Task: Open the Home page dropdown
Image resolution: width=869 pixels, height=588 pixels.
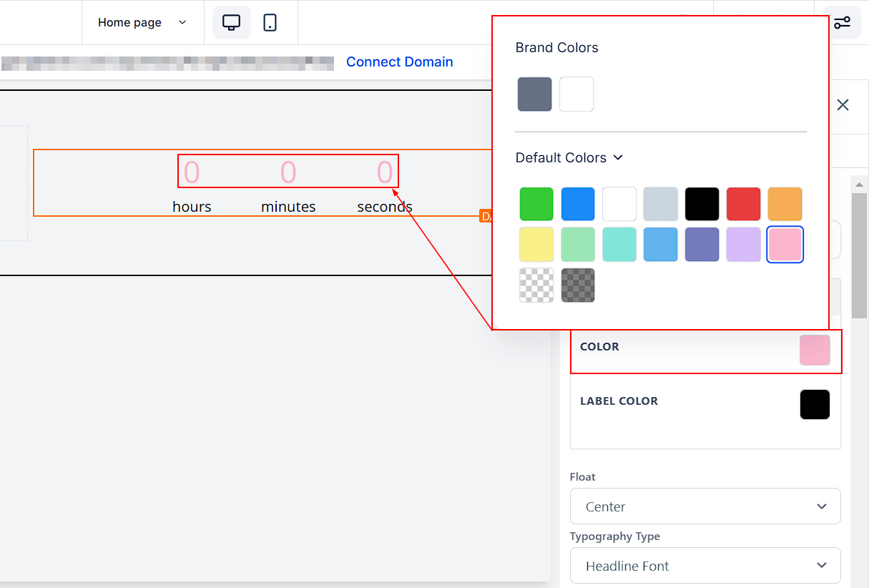Action: click(142, 22)
